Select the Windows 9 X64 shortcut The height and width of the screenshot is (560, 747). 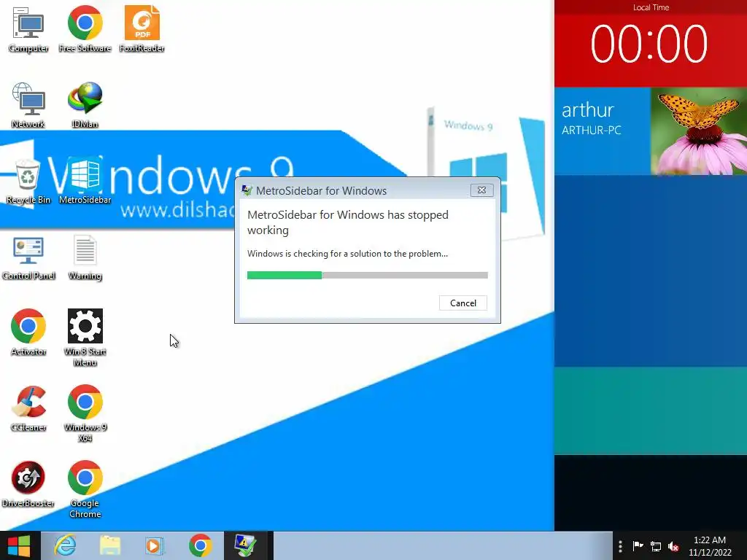tap(85, 413)
